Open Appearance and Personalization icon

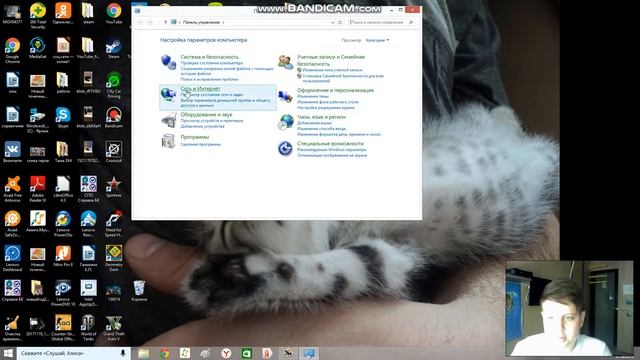pos(285,96)
